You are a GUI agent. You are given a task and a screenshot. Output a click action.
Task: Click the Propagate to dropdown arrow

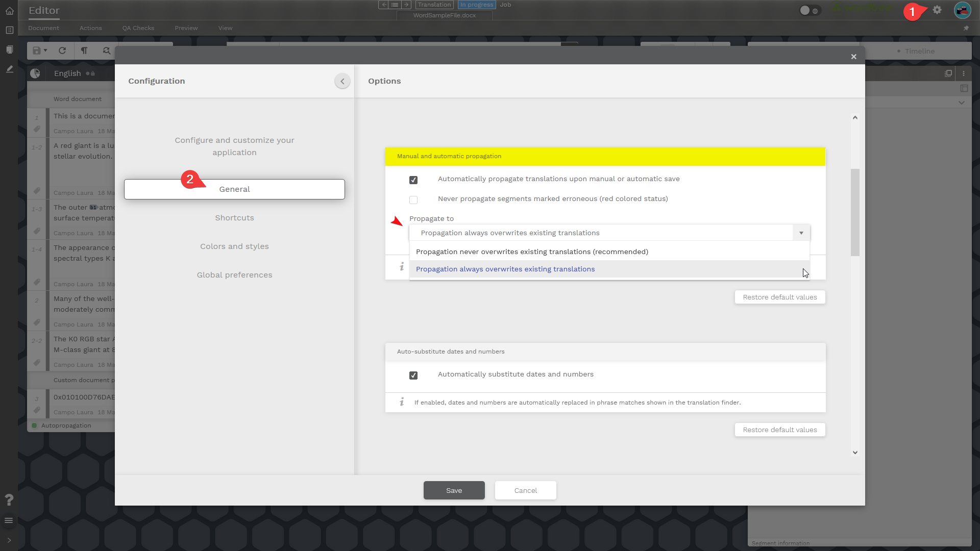[x=801, y=233]
